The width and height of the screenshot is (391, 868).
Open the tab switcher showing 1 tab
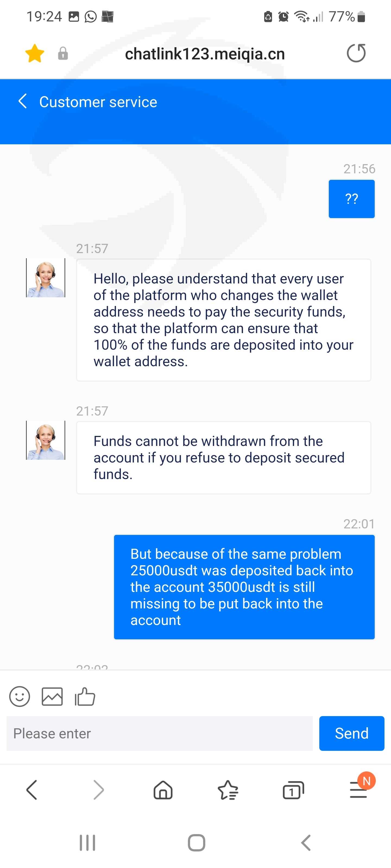[x=293, y=790]
